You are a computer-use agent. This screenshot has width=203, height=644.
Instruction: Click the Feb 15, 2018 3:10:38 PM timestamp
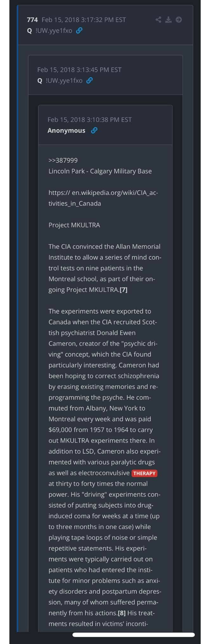pos(89,119)
